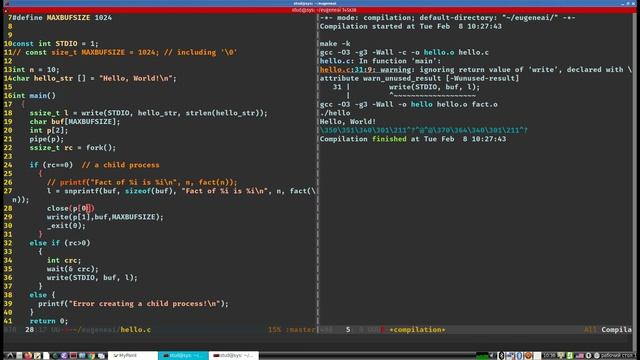Viewport: 640px width, 360px height.
Task: Click './hello' run line in compilation output
Action: pyautogui.click(x=335, y=113)
